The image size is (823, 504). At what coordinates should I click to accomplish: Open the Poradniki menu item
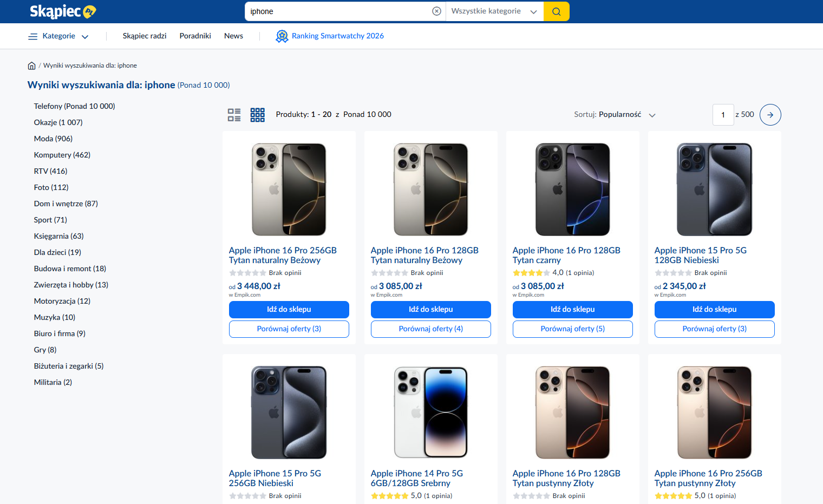pyautogui.click(x=195, y=36)
